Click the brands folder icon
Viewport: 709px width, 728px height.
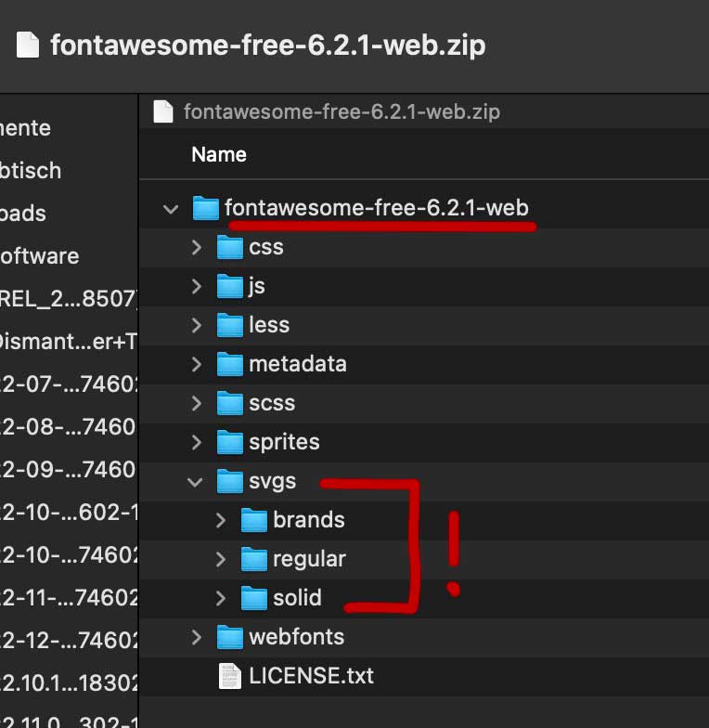pyautogui.click(x=254, y=520)
